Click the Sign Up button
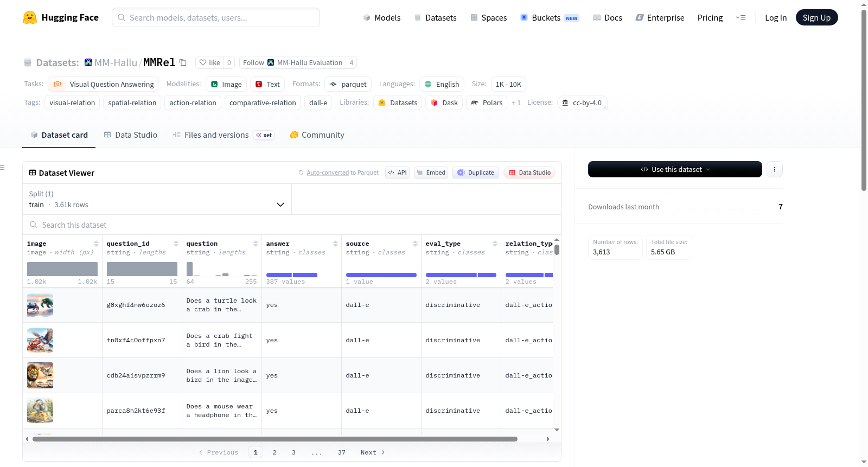Image resolution: width=868 pixels, height=467 pixels. coord(817,18)
